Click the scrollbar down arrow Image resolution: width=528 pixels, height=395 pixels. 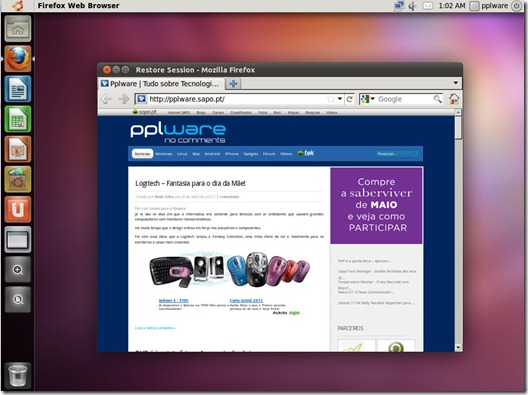click(x=458, y=347)
